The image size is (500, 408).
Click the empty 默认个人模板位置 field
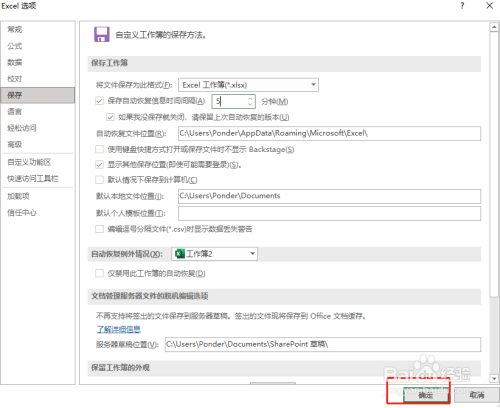coord(329,213)
